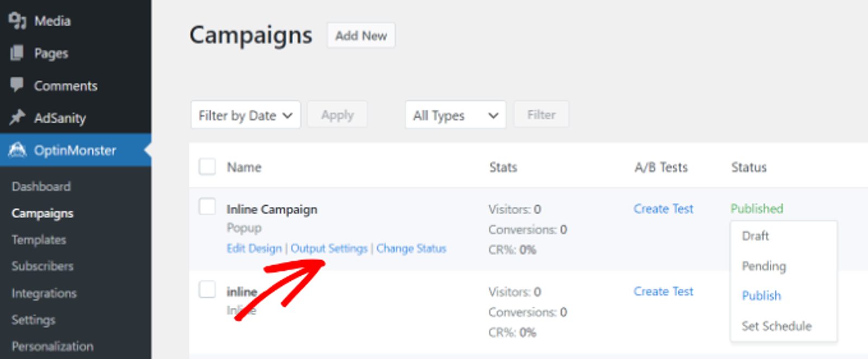The image size is (868, 359).
Task: Click Create Test for Inline Campaign
Action: click(663, 209)
